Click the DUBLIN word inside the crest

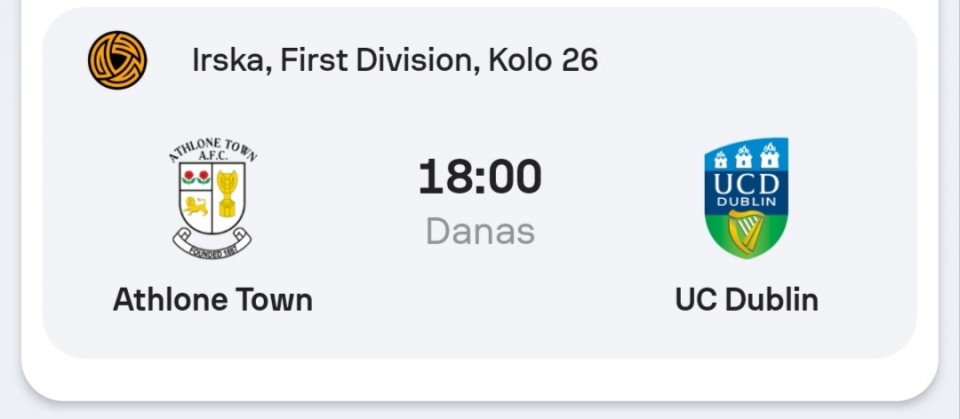click(746, 202)
